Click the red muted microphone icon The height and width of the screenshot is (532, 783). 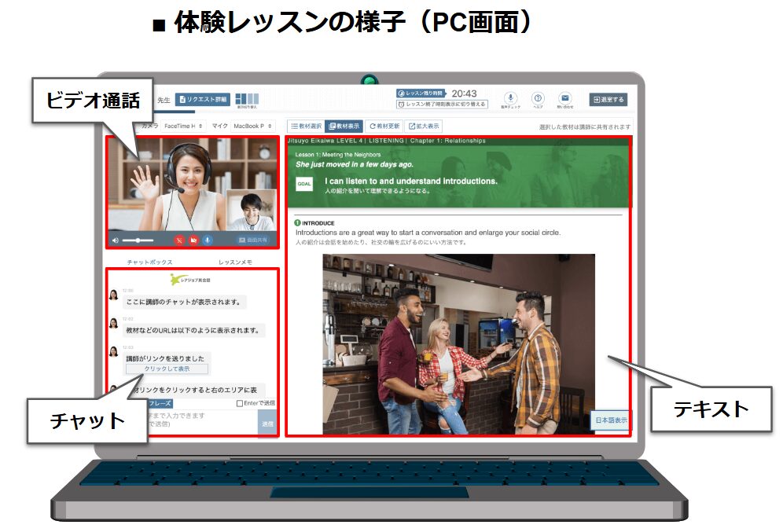tap(178, 240)
